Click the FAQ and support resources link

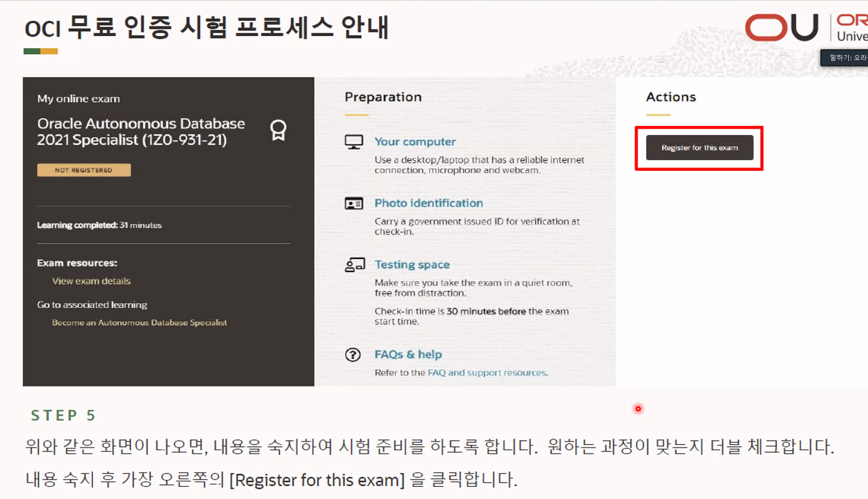click(487, 373)
